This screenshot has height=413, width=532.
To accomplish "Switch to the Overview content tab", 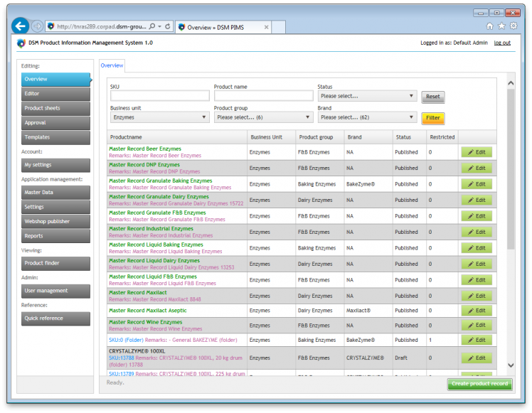I will [x=112, y=65].
